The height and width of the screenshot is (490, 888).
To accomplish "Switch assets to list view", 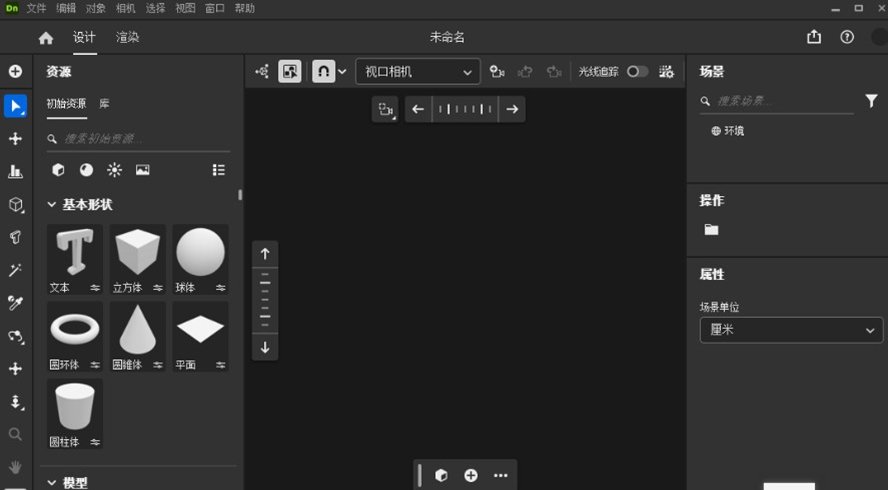I will 219,170.
